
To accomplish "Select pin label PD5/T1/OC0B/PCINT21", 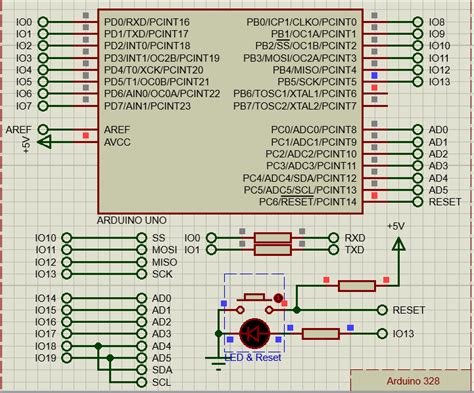I will [x=157, y=82].
